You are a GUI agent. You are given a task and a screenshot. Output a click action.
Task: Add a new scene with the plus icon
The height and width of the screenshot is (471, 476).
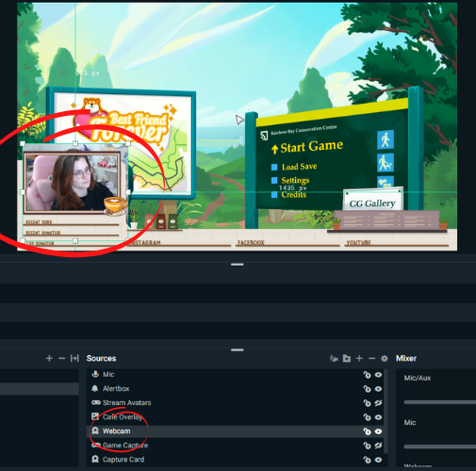click(49, 358)
